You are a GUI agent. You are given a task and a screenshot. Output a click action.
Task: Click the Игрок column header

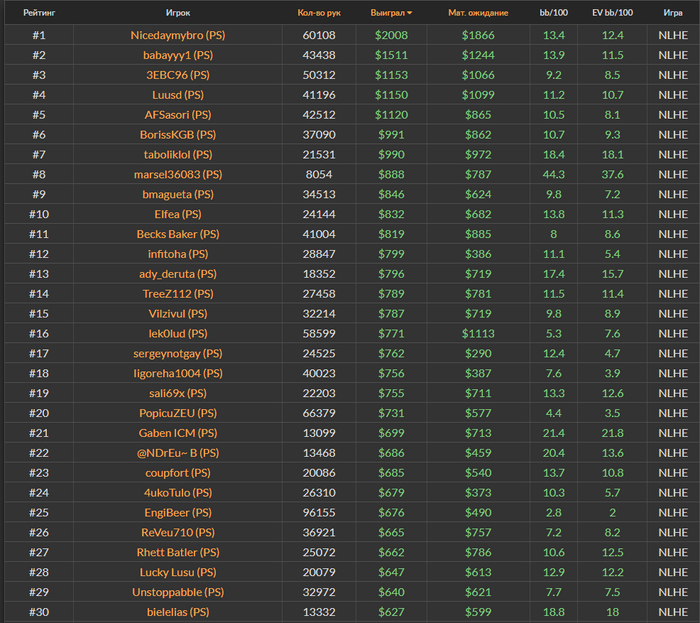pos(178,13)
